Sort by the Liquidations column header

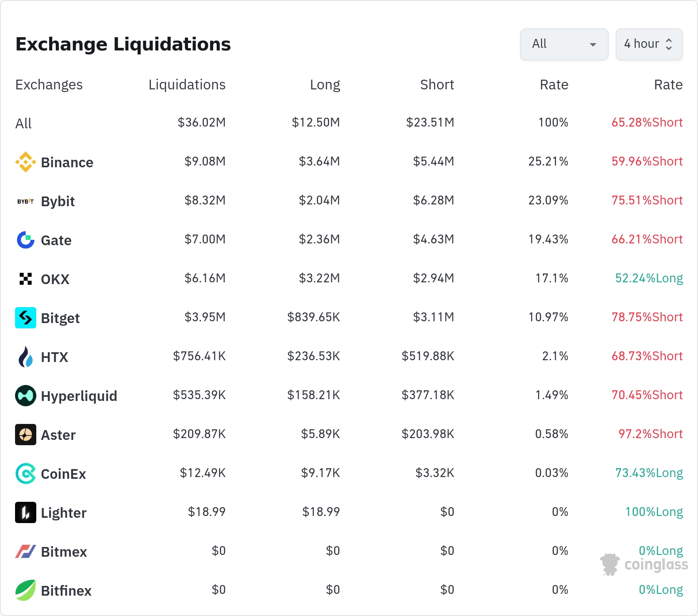[x=187, y=85]
